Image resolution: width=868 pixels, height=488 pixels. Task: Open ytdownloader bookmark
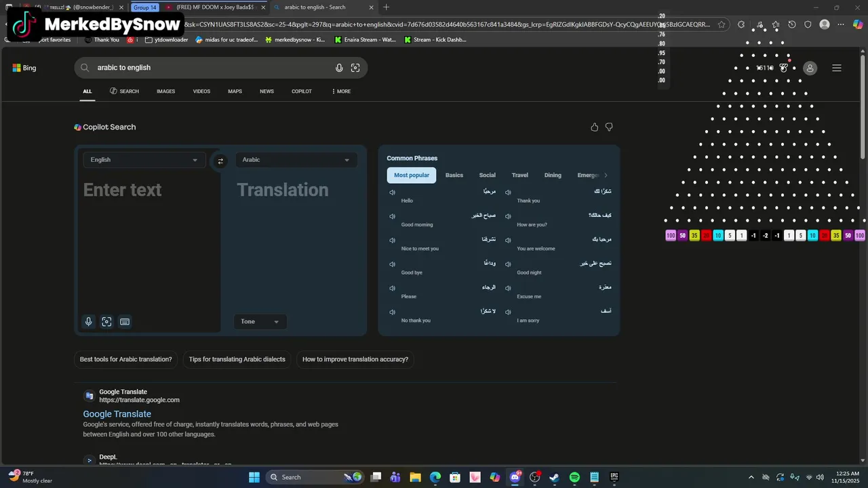pos(167,40)
